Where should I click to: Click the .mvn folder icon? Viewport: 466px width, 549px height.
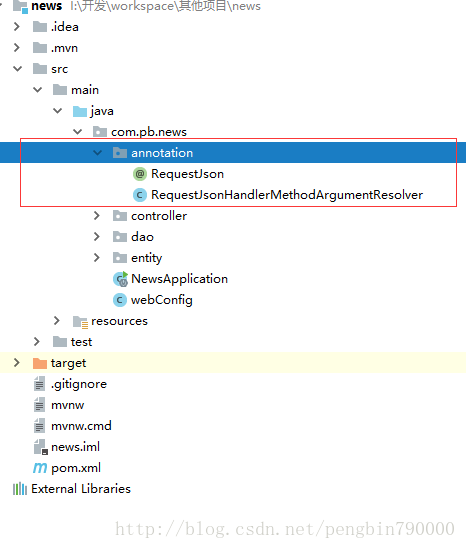point(40,48)
